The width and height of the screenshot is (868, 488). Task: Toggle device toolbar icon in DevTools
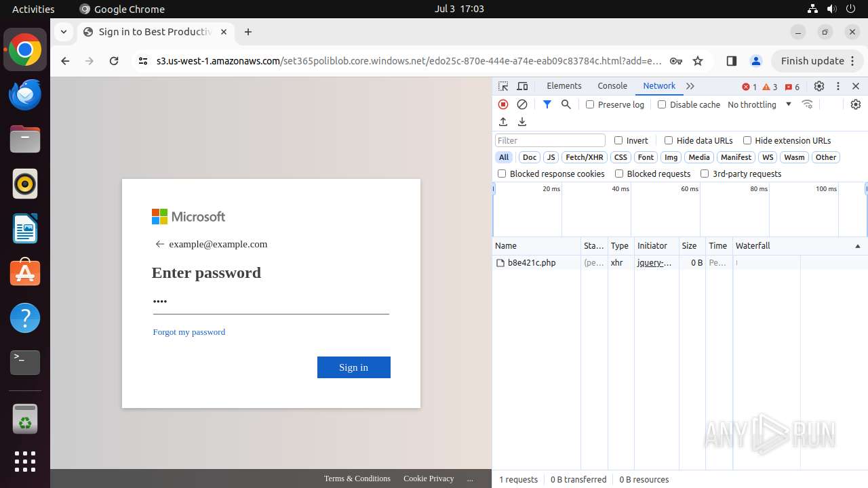tap(522, 86)
